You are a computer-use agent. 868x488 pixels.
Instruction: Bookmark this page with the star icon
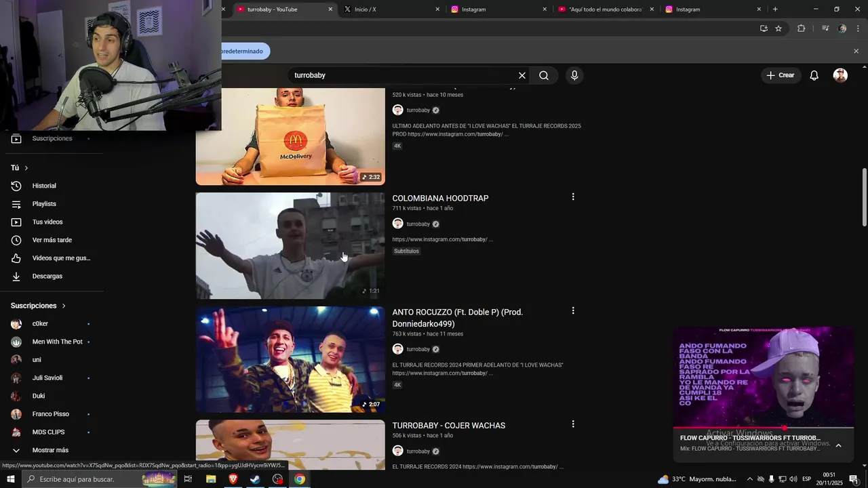[x=778, y=28]
